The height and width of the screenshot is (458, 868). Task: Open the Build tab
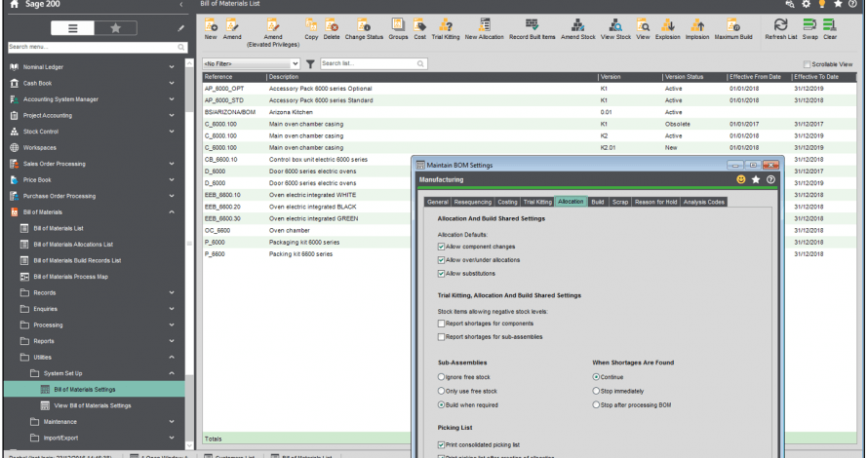pos(597,202)
